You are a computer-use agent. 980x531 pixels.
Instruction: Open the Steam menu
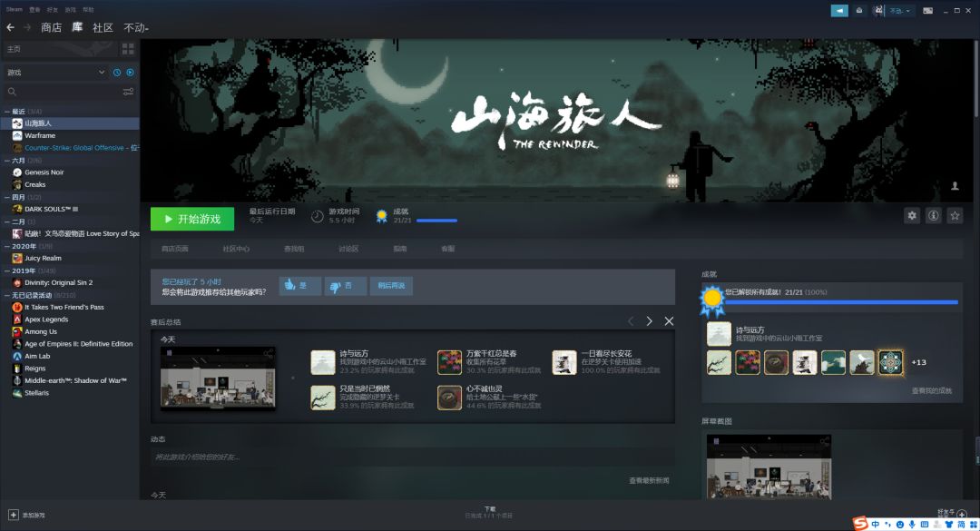14,9
